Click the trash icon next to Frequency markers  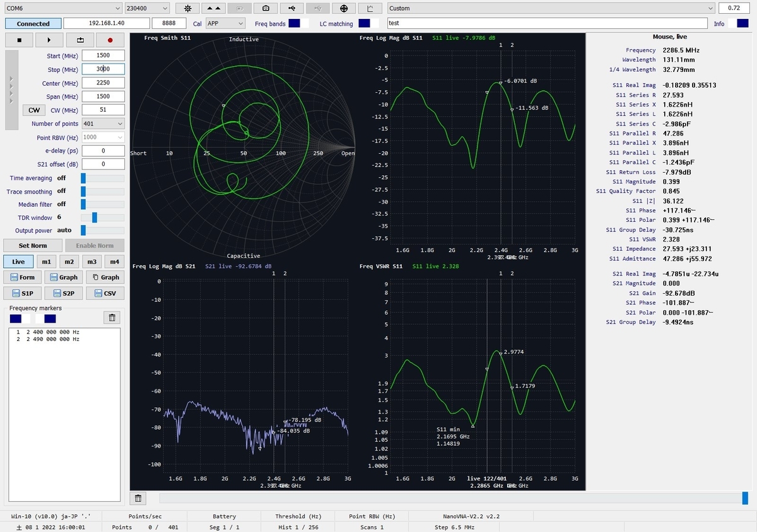(112, 317)
